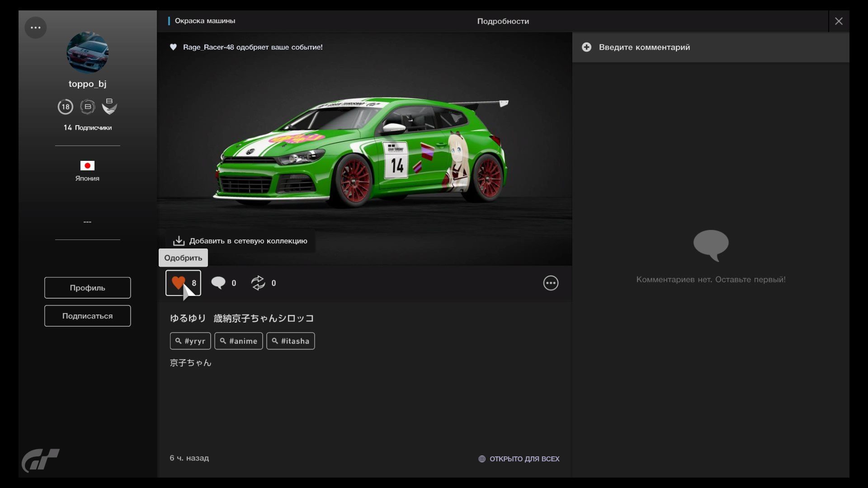Click the Rage_Racer-48 одобряет notification text
Viewport: 868px width, 488px height.
253,47
